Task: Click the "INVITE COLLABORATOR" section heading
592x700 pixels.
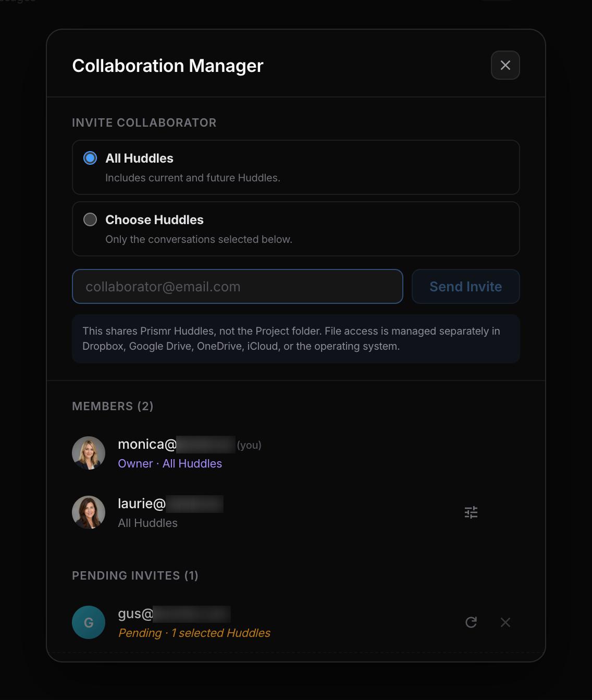Action: 144,122
